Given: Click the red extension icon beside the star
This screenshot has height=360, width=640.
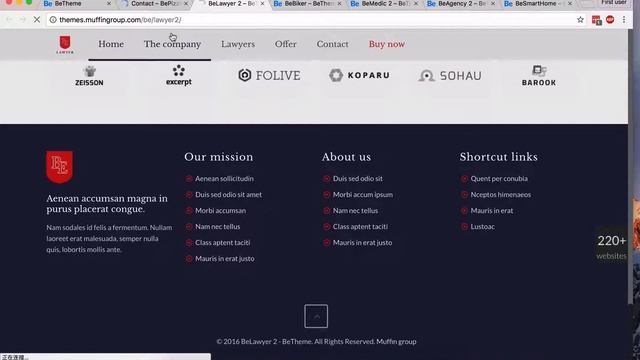Looking at the screenshot, I should pos(596,20).
